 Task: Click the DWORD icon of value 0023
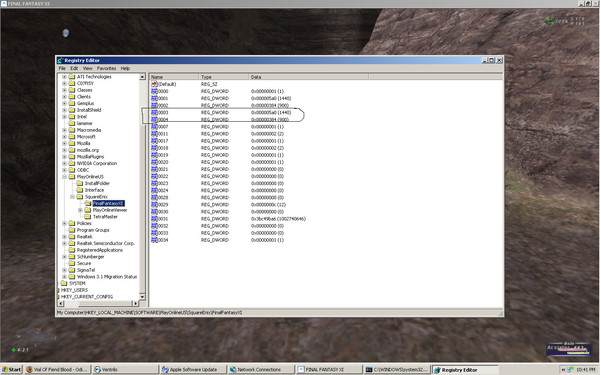coord(154,183)
